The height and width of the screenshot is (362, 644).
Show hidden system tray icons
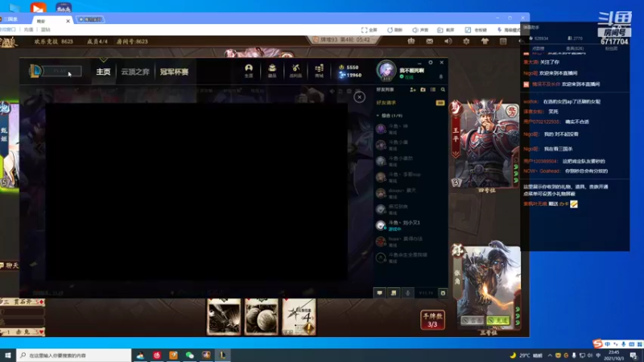point(550,356)
